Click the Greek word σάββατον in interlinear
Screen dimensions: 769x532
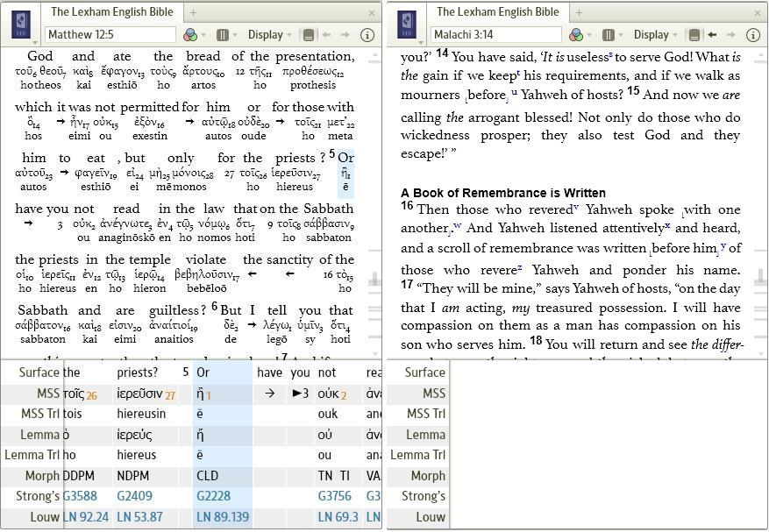43,325
